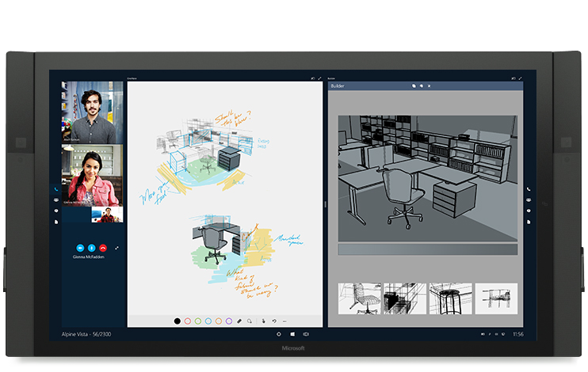Select the blue pen in the whiteboard toolbar

coord(208,321)
